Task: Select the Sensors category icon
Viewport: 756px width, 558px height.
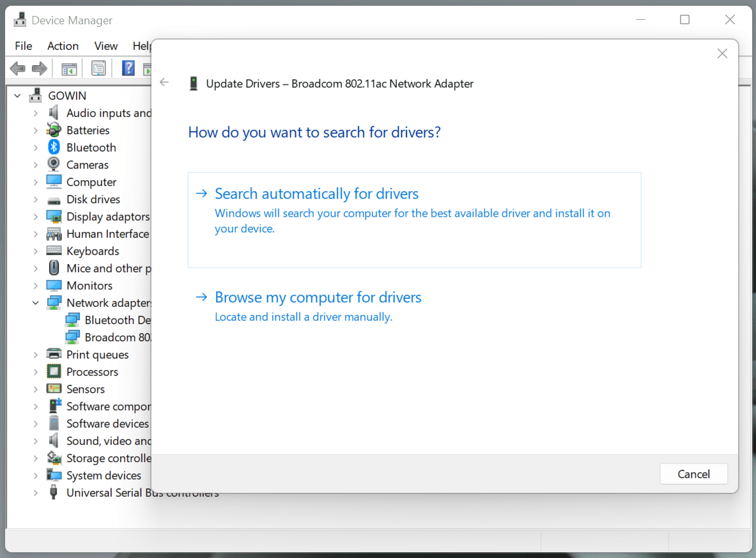Action: click(52, 389)
